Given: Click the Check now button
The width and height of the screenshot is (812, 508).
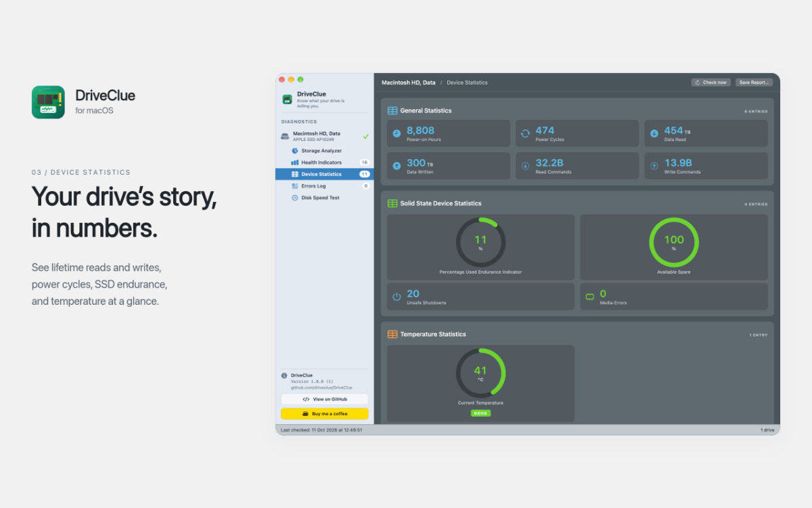Looking at the screenshot, I should pos(711,83).
